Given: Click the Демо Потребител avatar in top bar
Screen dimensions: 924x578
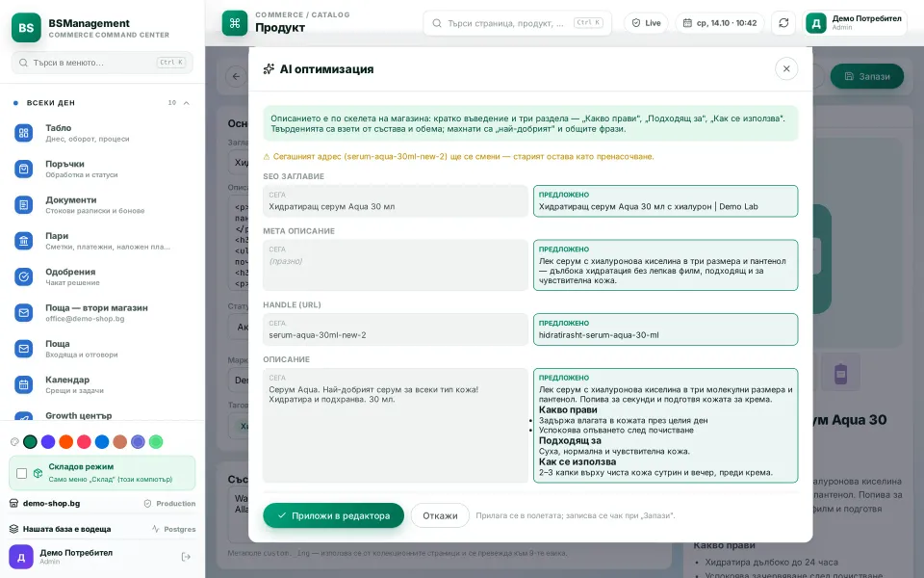Looking at the screenshot, I should (816, 23).
